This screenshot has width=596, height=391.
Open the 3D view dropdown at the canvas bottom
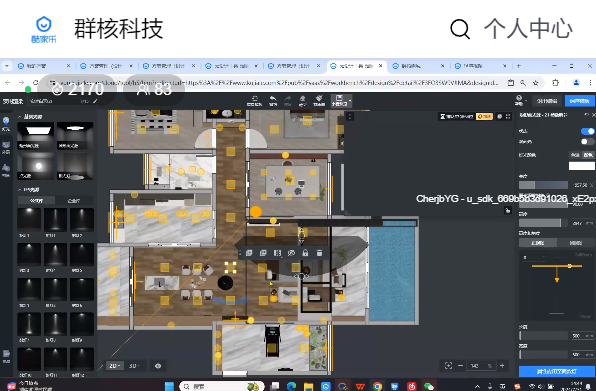(134, 366)
